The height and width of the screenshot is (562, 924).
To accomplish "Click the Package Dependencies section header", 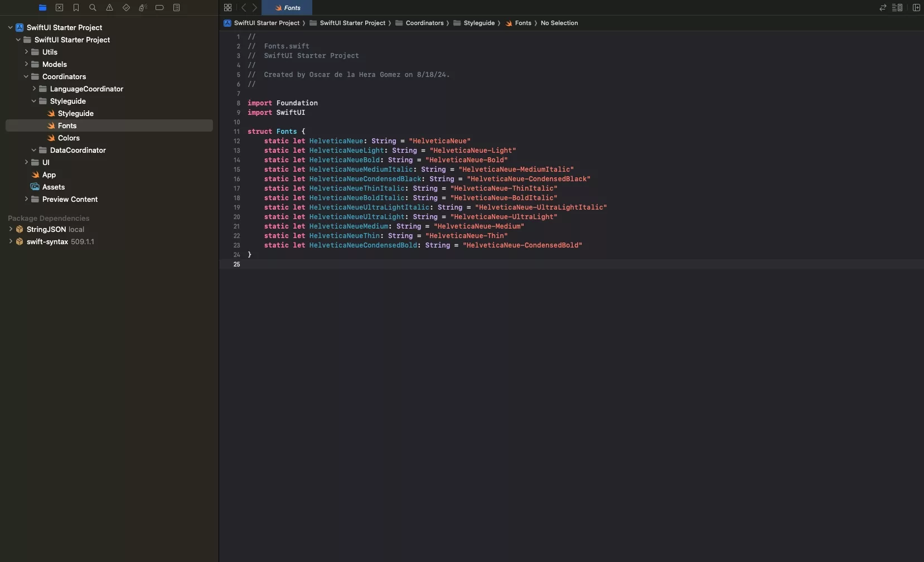I will (49, 218).
